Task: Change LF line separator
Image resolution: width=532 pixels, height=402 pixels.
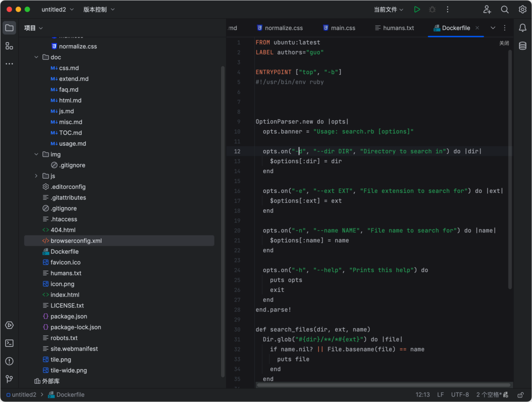Action: (440, 395)
